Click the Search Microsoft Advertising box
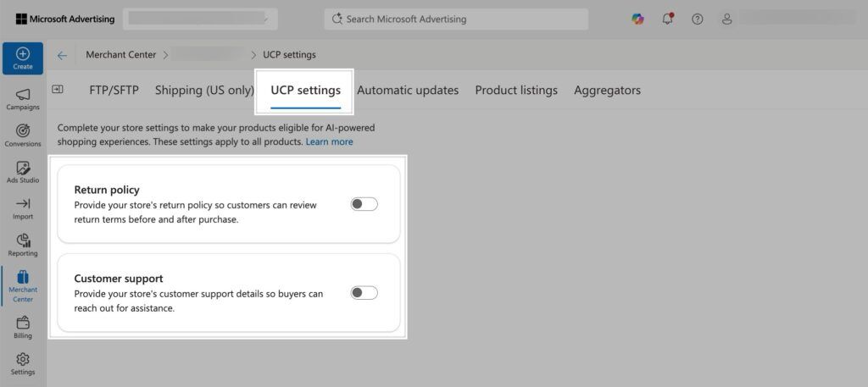Screen dimensions: 868x387 (x=456, y=19)
